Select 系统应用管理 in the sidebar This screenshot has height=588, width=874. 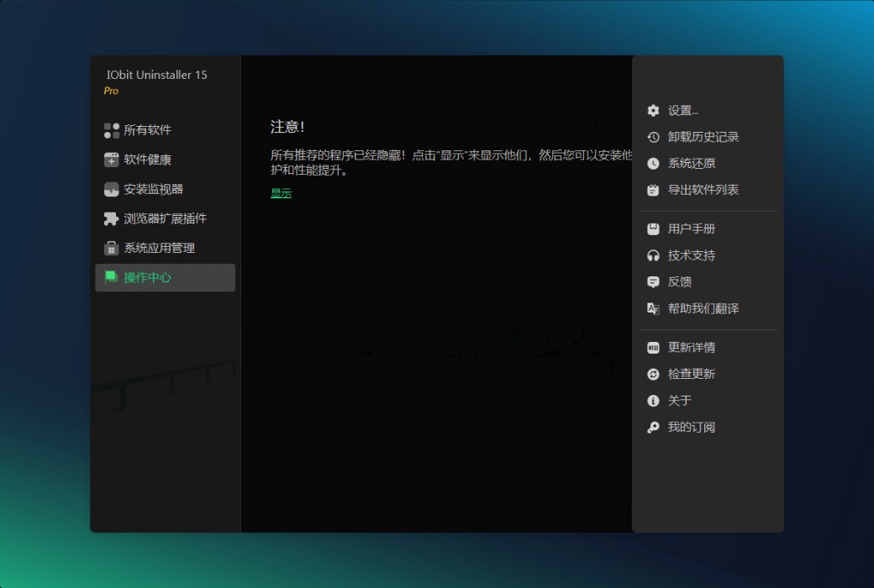[165, 248]
